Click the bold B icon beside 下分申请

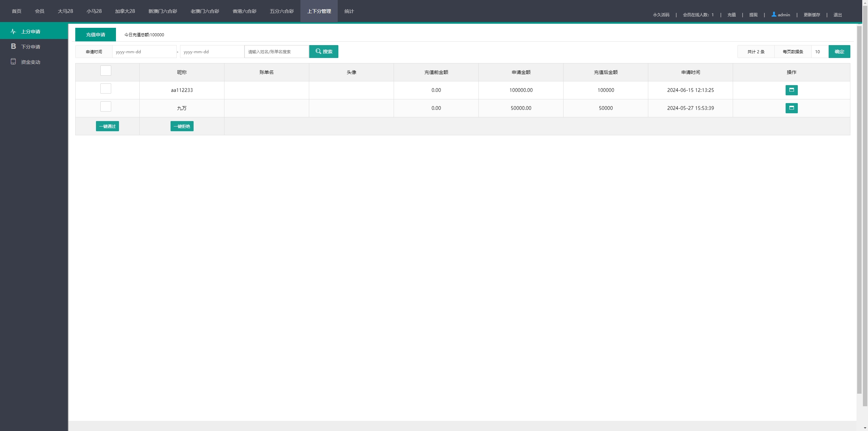[13, 46]
